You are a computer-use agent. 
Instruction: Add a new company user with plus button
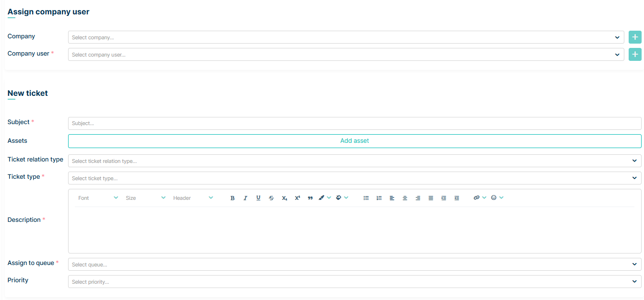pos(635,55)
